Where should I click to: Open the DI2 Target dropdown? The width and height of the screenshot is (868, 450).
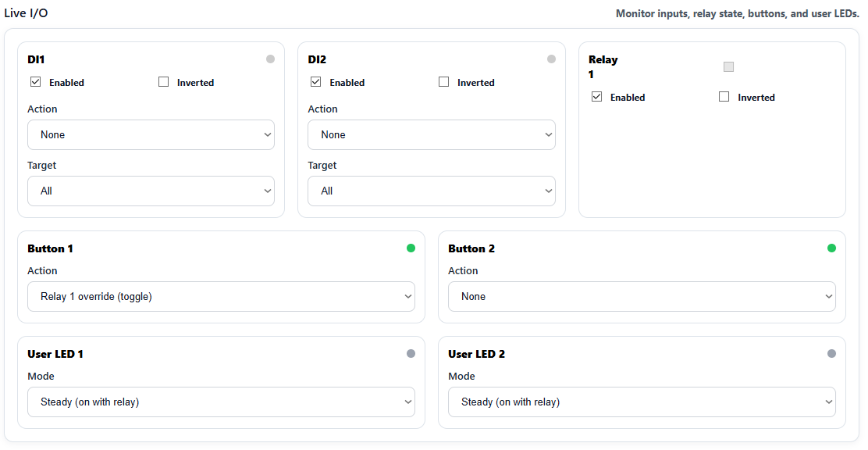(431, 191)
